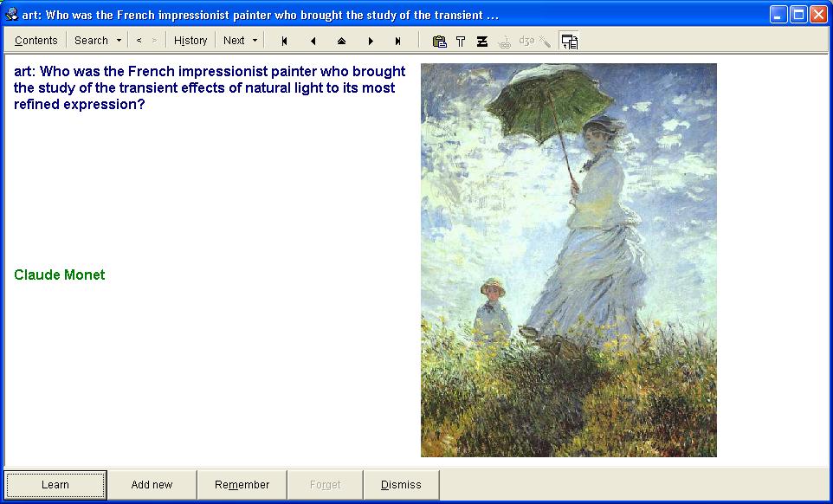Click the clipboard paste icon in toolbar

(439, 41)
